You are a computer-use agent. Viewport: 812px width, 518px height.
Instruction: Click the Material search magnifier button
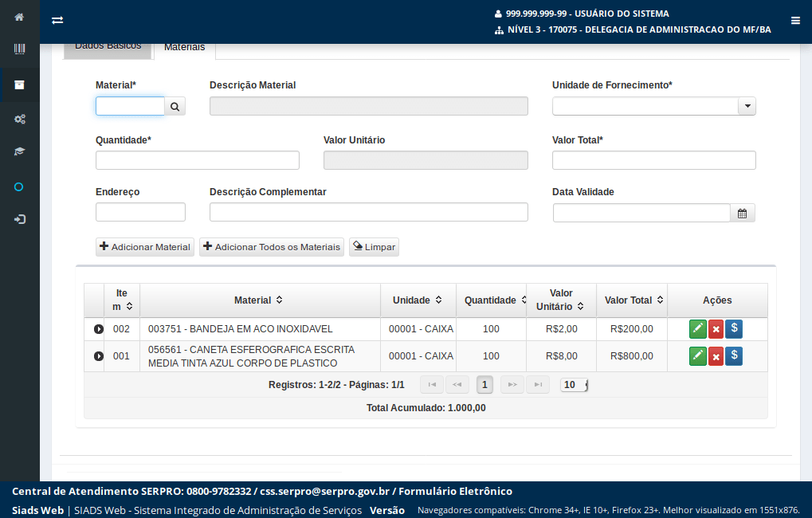(x=175, y=107)
